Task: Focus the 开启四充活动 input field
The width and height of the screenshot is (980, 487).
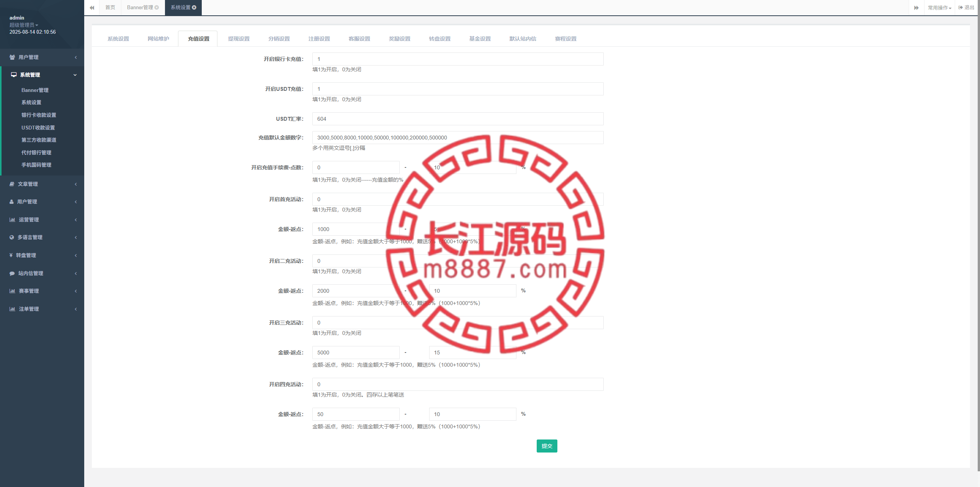Action: pyautogui.click(x=458, y=384)
